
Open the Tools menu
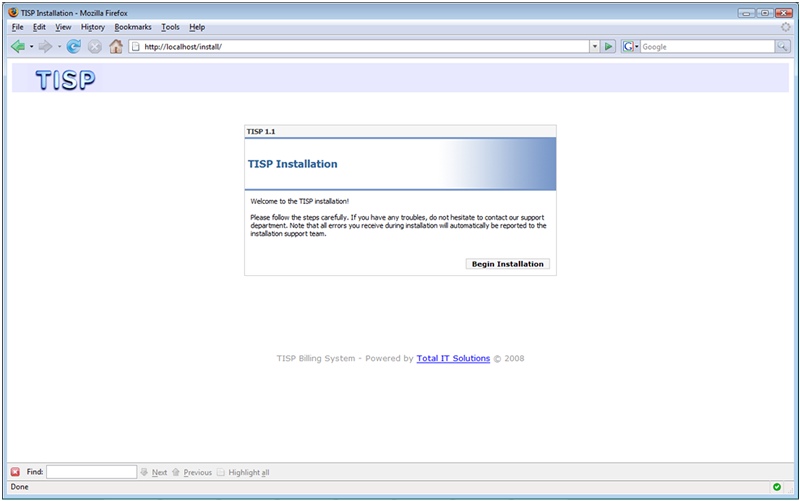170,27
